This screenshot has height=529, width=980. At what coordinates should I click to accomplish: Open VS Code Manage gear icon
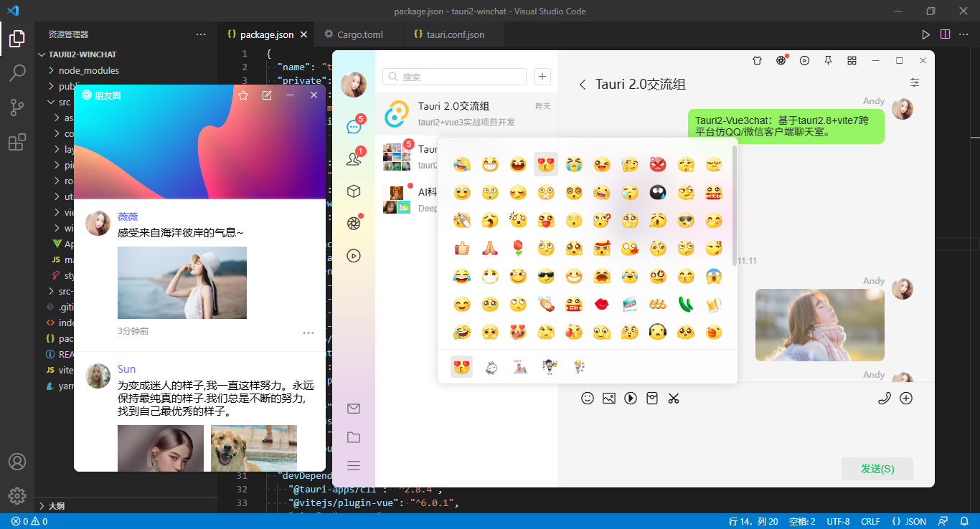tap(17, 495)
